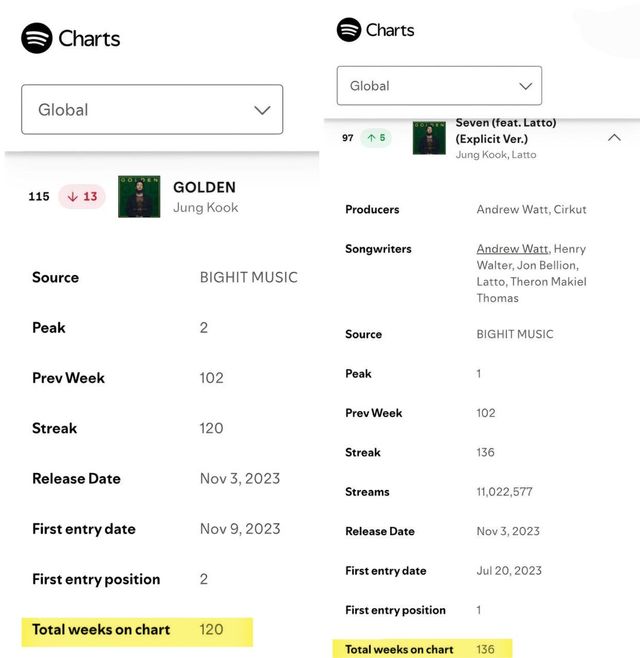
Task: Select the Jung Kook, Latto artist line
Action: [x=496, y=155]
